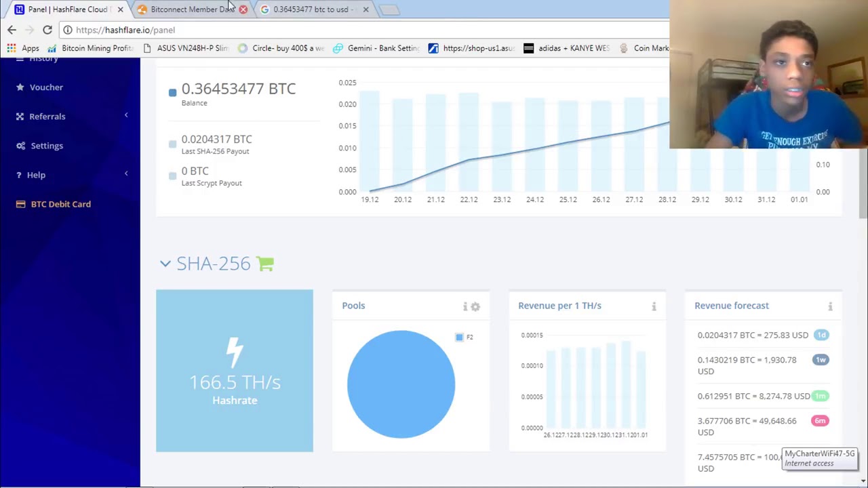
Task: Click the Pools pie chart
Action: (x=401, y=384)
